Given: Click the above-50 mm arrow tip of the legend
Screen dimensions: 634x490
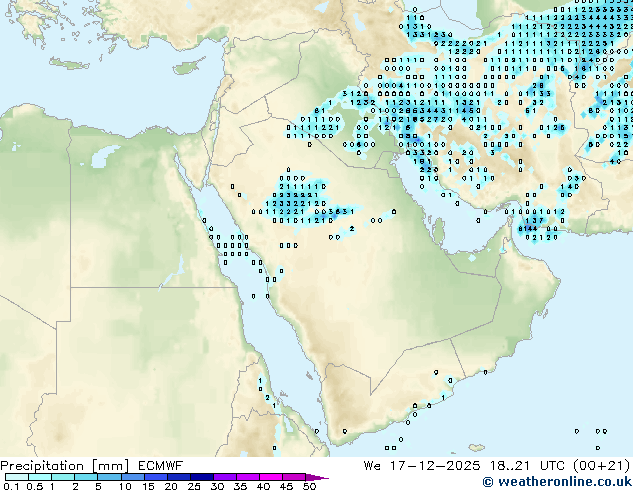Looking at the screenshot, I should pos(317,477).
